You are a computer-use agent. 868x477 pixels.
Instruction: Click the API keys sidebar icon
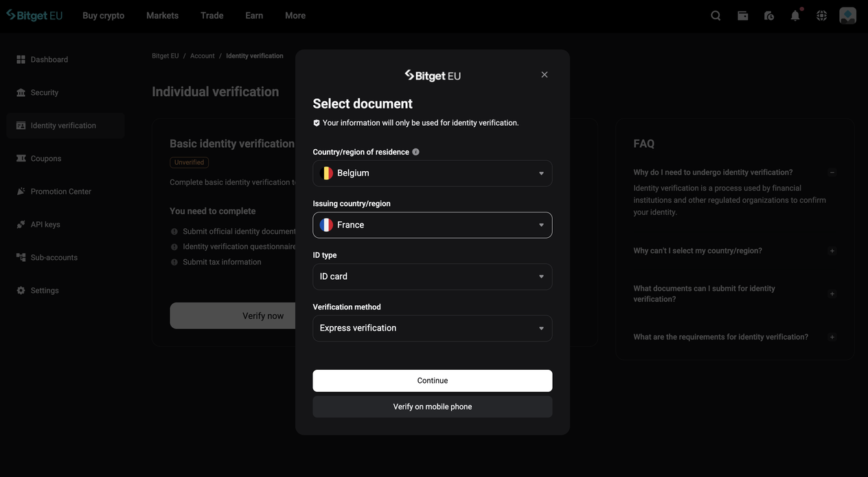coord(21,225)
